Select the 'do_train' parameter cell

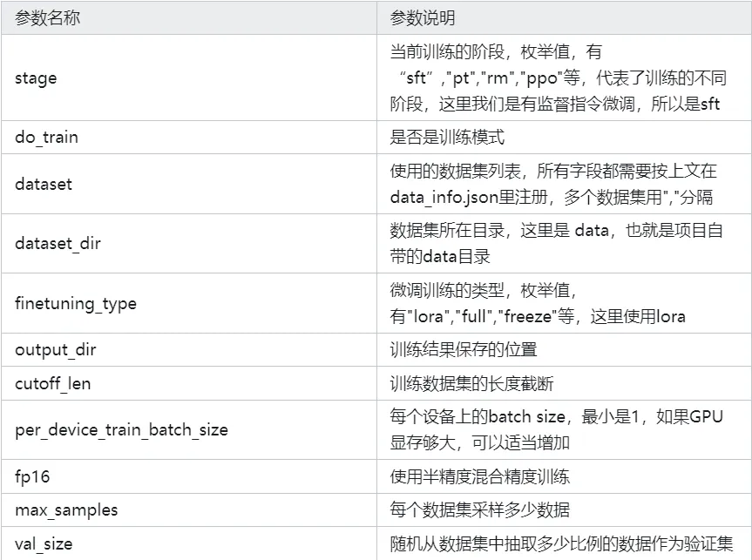pos(189,137)
